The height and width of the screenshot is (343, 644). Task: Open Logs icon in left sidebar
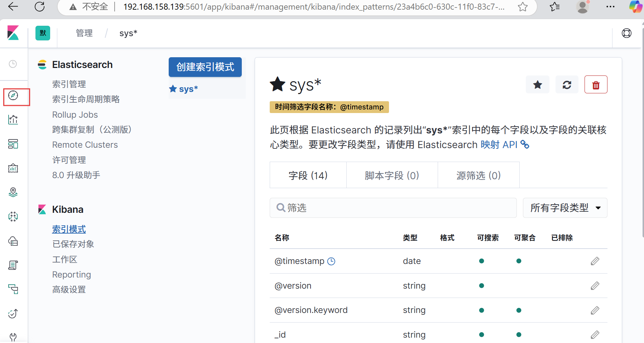pos(13,265)
